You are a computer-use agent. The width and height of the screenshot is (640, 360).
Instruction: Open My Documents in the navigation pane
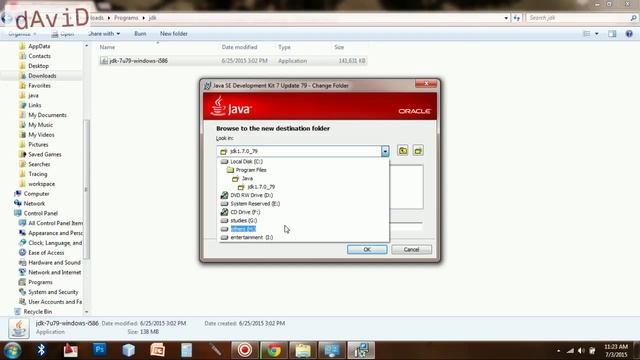[x=47, y=115]
